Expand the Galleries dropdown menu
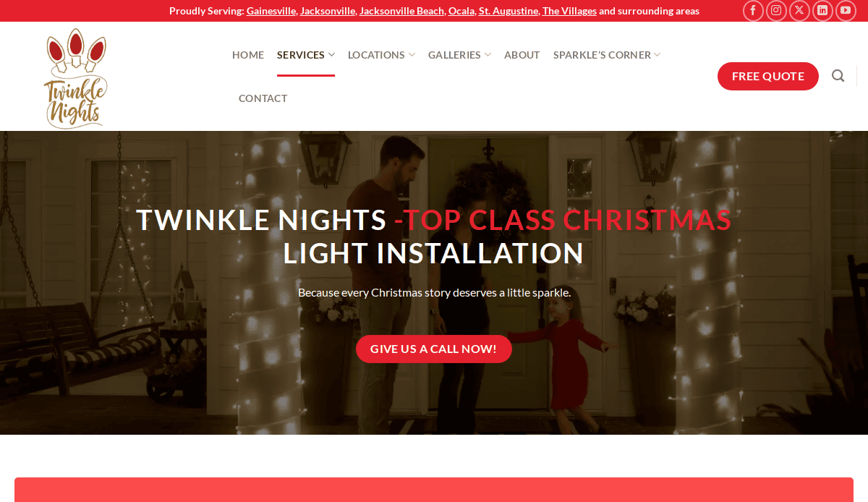Screen dimensions: 868x502 (459, 55)
